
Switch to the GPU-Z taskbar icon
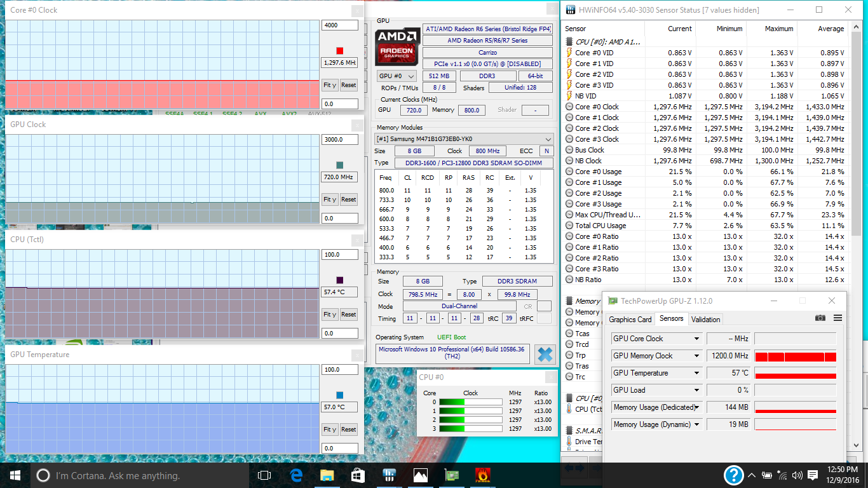click(451, 475)
